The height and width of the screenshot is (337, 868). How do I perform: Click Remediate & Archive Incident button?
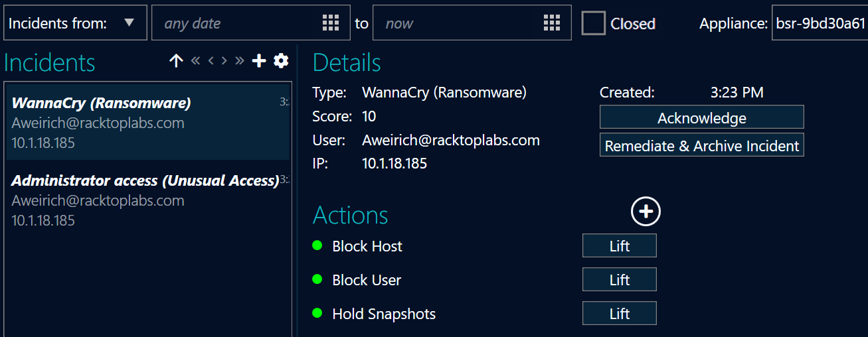701,146
